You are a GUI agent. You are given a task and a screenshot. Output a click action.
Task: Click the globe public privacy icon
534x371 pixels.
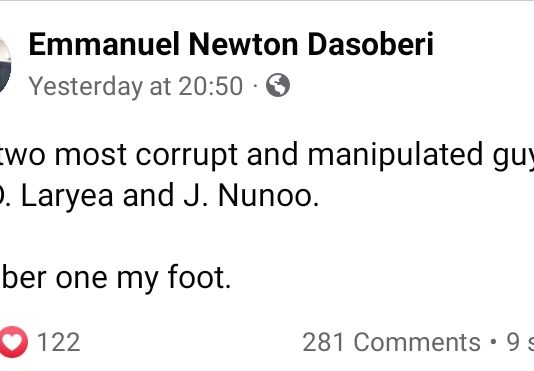coord(278,85)
